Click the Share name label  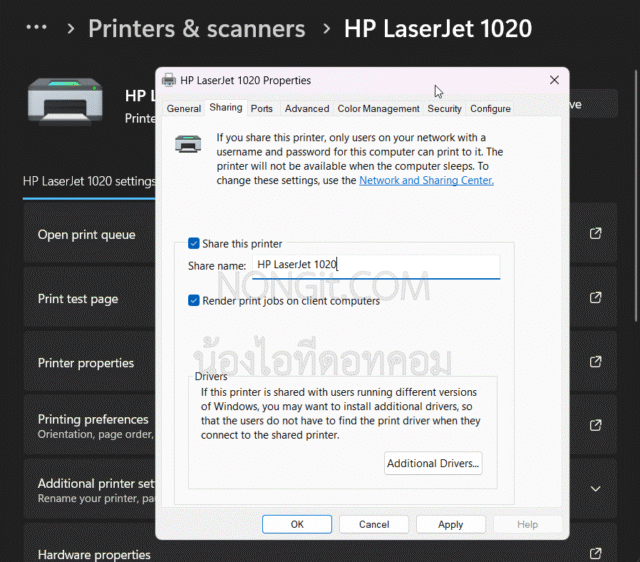pyautogui.click(x=217, y=266)
